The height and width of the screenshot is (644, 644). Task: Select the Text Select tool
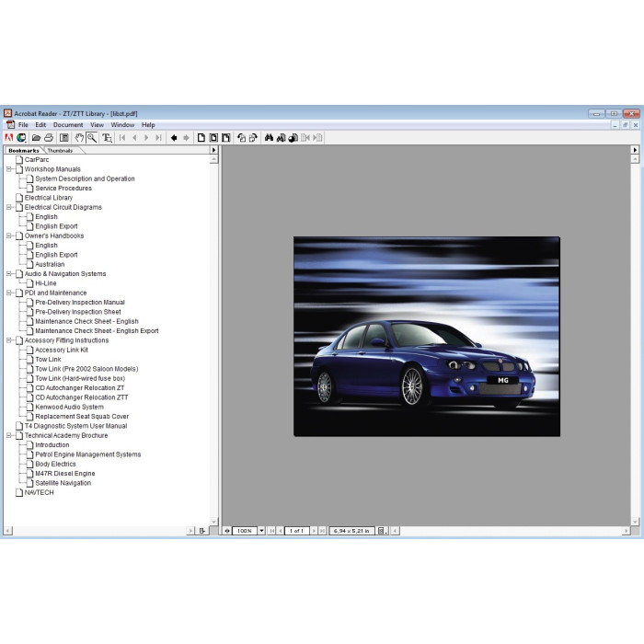[x=107, y=138]
